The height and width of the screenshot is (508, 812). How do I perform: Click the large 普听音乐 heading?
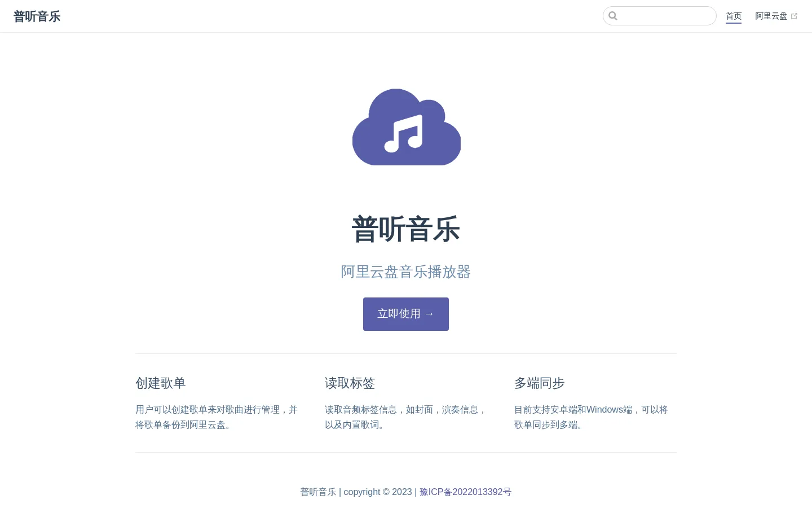(x=406, y=229)
